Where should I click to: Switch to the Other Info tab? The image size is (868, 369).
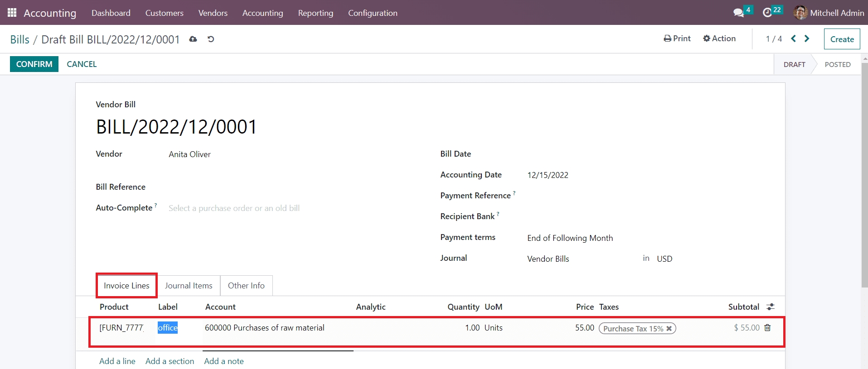click(246, 286)
